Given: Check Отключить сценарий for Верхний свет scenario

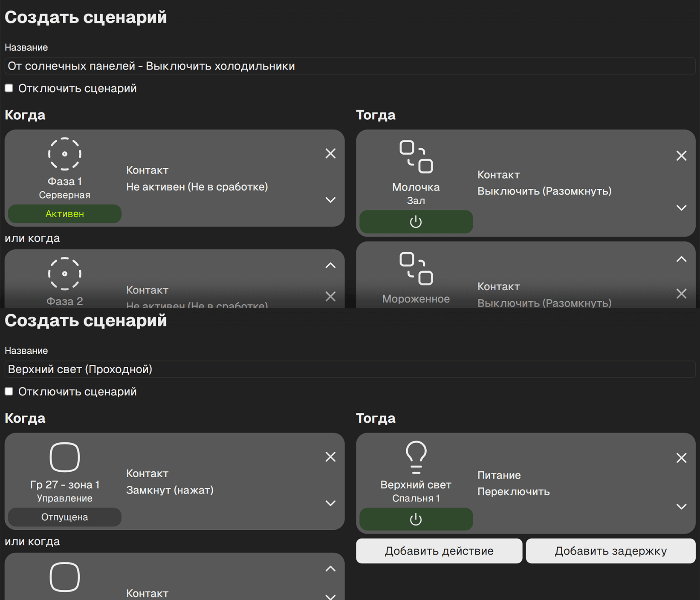Looking at the screenshot, I should point(9,392).
